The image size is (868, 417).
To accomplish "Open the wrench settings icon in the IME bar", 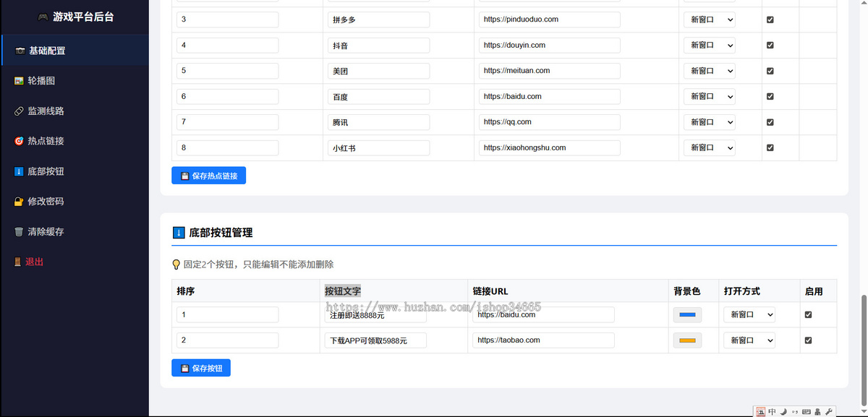I will point(829,411).
